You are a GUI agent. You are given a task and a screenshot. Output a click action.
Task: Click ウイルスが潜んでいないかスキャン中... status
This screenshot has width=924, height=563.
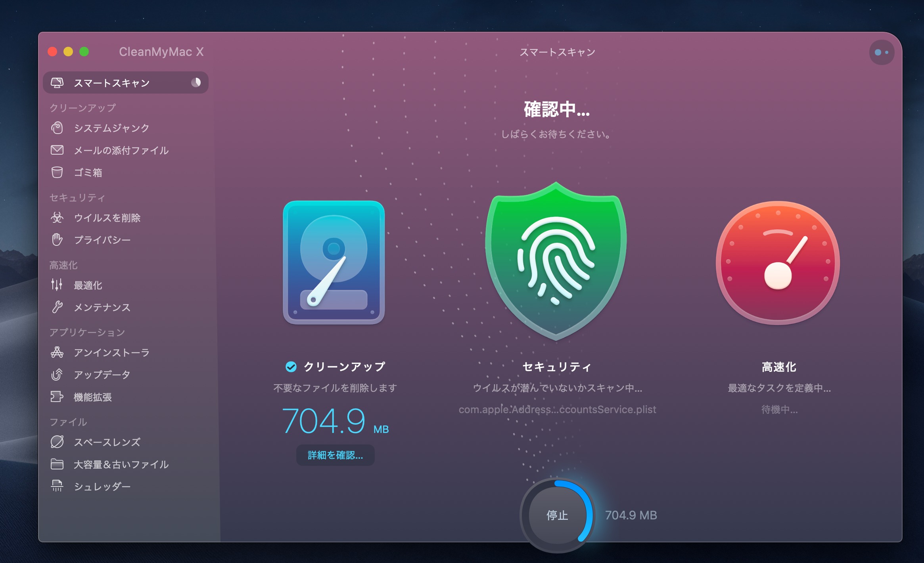click(x=557, y=388)
